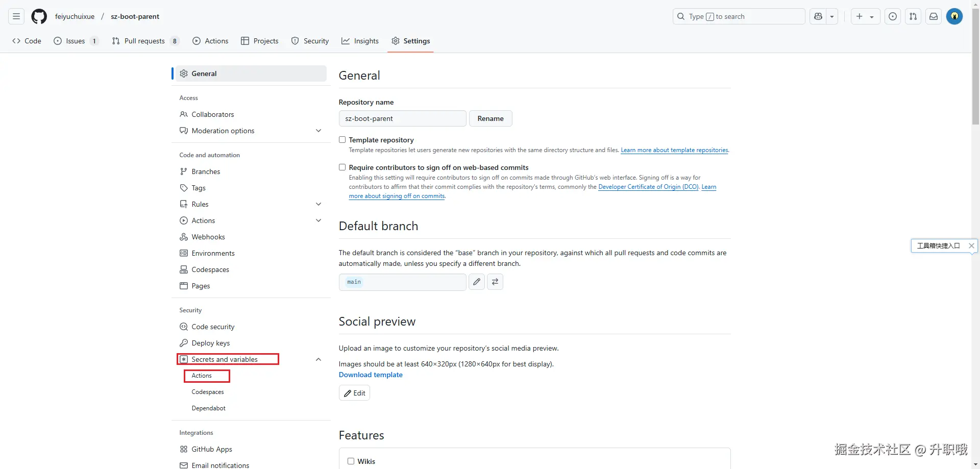
Task: Click the pull requests icon in header
Action: coord(913,16)
